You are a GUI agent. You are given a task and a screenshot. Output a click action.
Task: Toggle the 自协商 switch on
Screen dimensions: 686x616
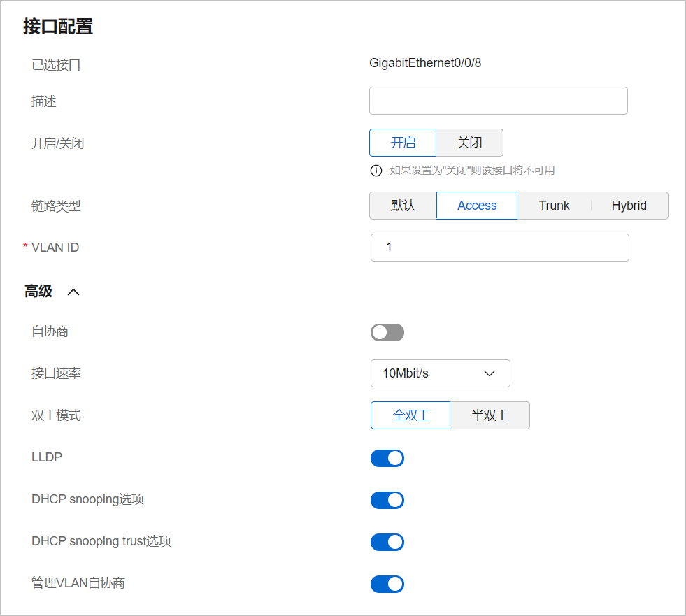[x=387, y=333]
